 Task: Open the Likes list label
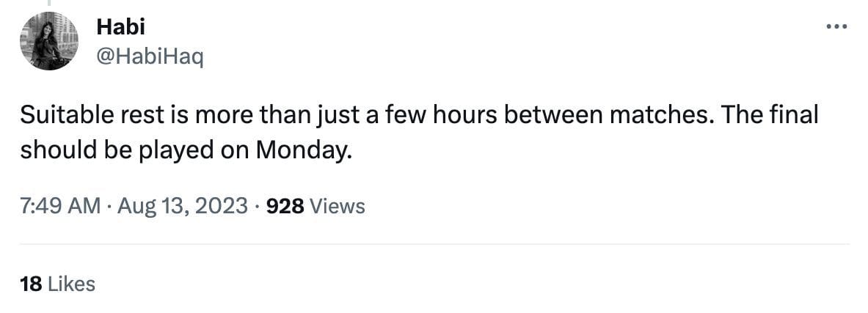click(71, 284)
